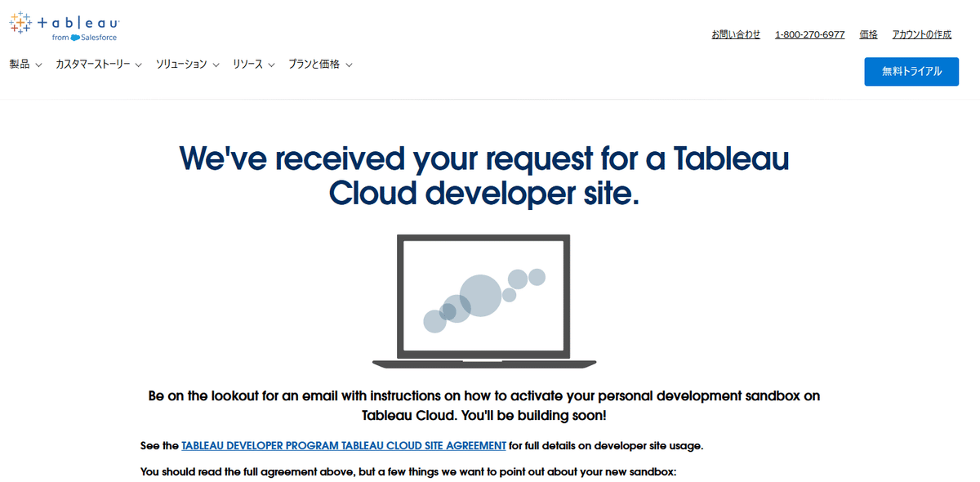
Task: Click the 1-800-270-6977 phone link
Action: tap(809, 33)
